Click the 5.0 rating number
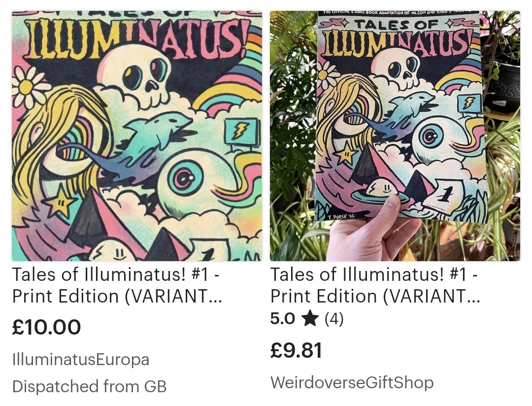Viewport: 532px width, 406px height. (283, 318)
